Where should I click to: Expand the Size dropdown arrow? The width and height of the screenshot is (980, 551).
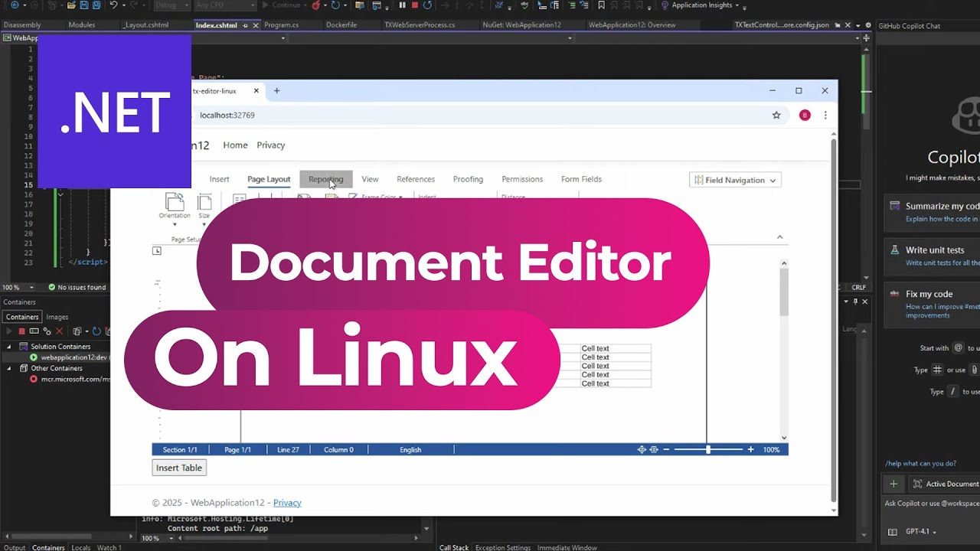[204, 224]
